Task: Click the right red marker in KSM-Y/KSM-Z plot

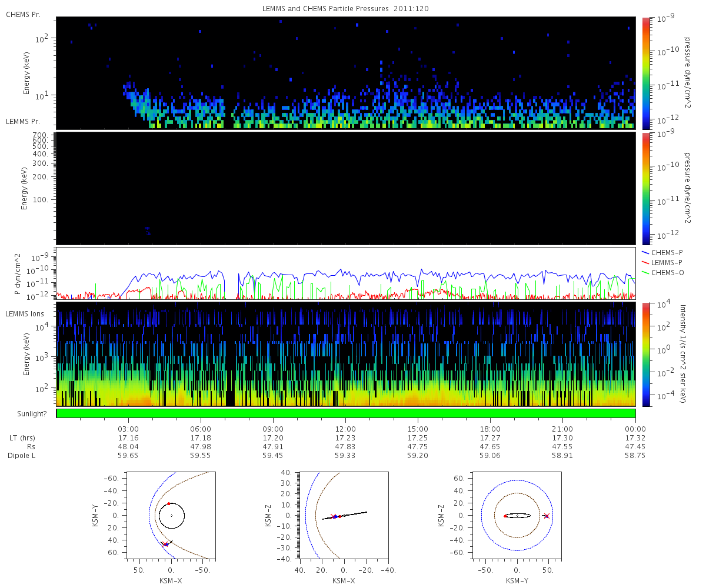Action: [547, 516]
